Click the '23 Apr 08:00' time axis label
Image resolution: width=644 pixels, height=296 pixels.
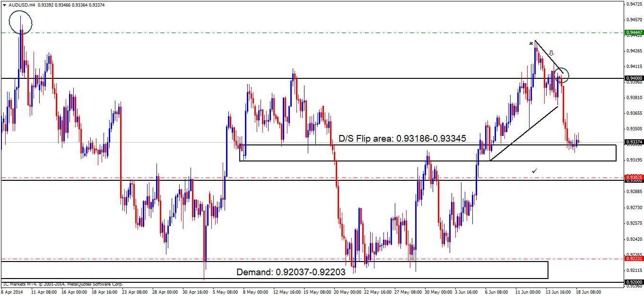tap(136, 292)
